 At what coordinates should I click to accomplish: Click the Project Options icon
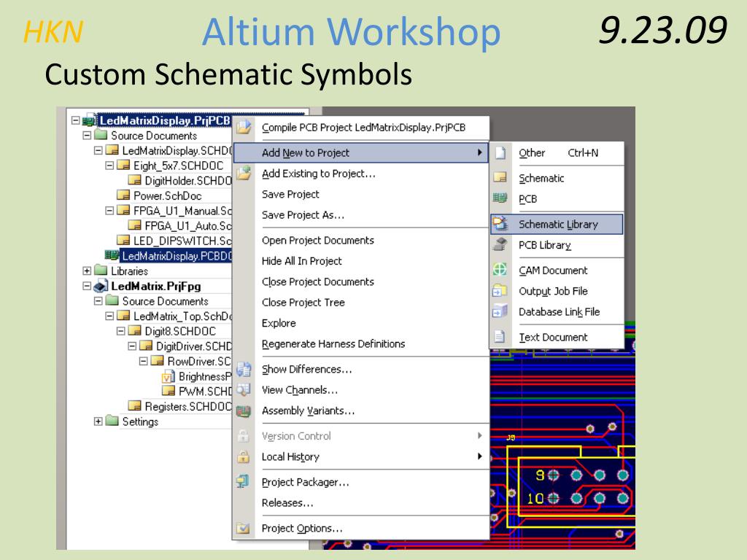pyautogui.click(x=243, y=528)
